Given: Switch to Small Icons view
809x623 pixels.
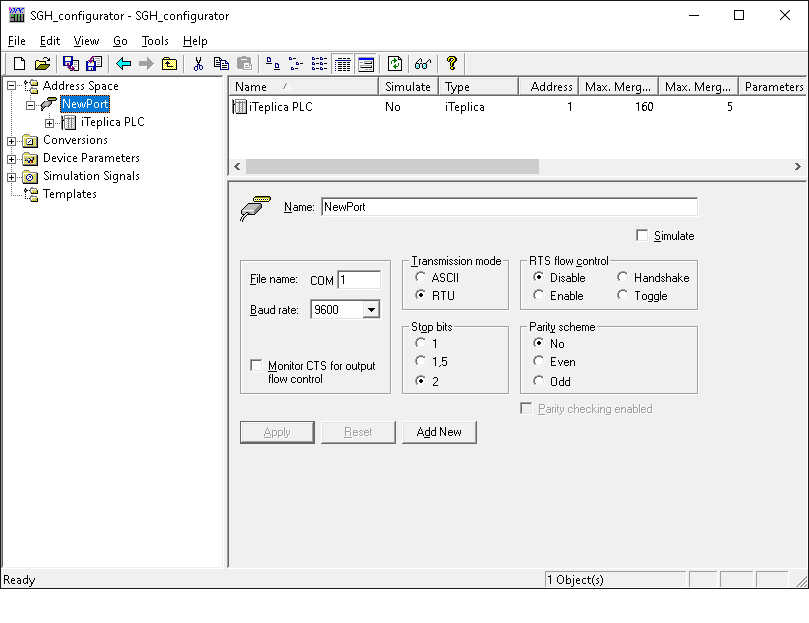Looking at the screenshot, I should click(x=296, y=63).
